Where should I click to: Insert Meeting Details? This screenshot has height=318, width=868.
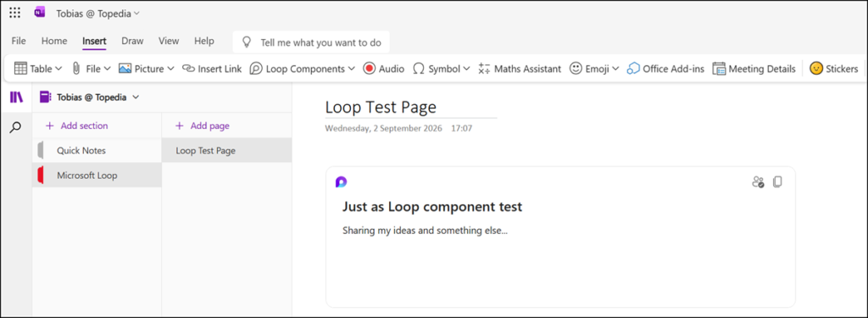[x=754, y=69]
